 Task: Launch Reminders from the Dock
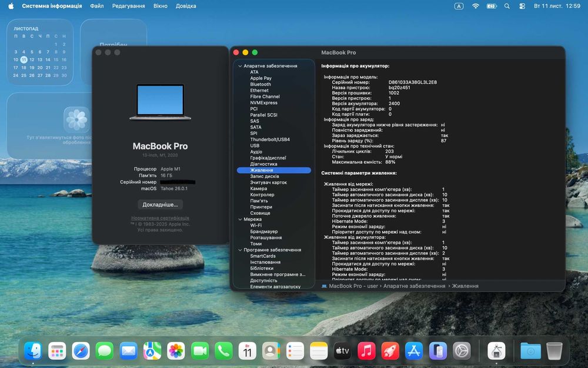pyautogui.click(x=295, y=351)
